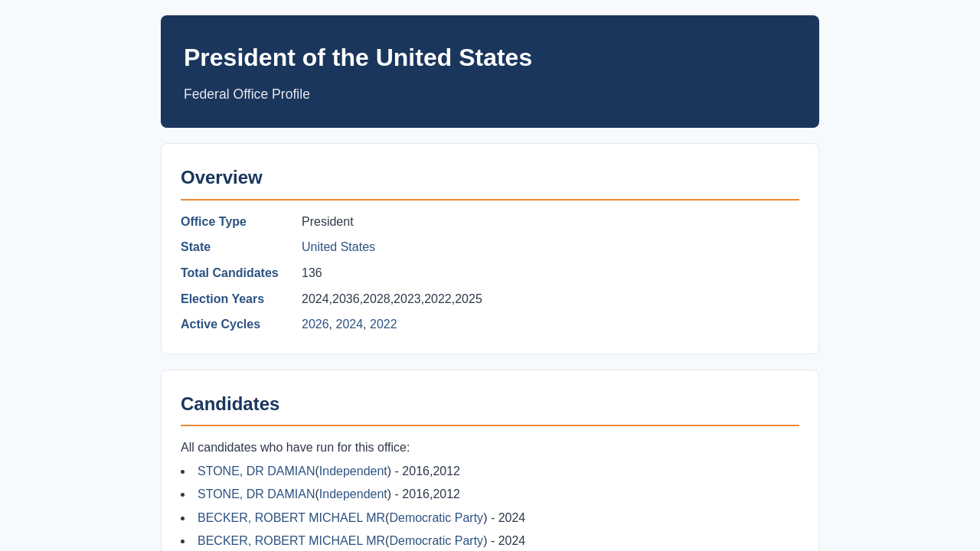Open the last BECKER, ROBERT MICHAEL MR link

point(291,541)
